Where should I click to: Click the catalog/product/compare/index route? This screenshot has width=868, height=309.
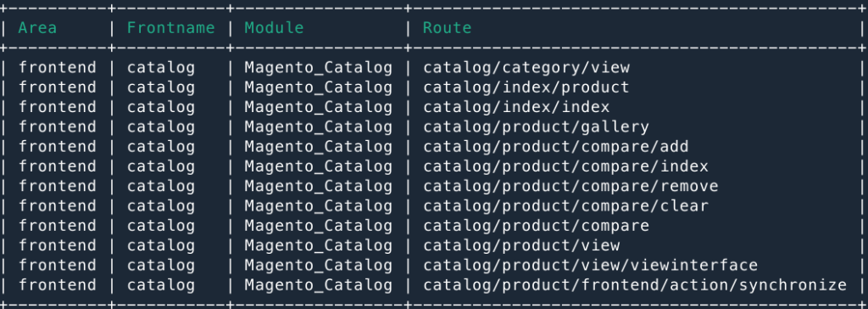pyautogui.click(x=565, y=166)
